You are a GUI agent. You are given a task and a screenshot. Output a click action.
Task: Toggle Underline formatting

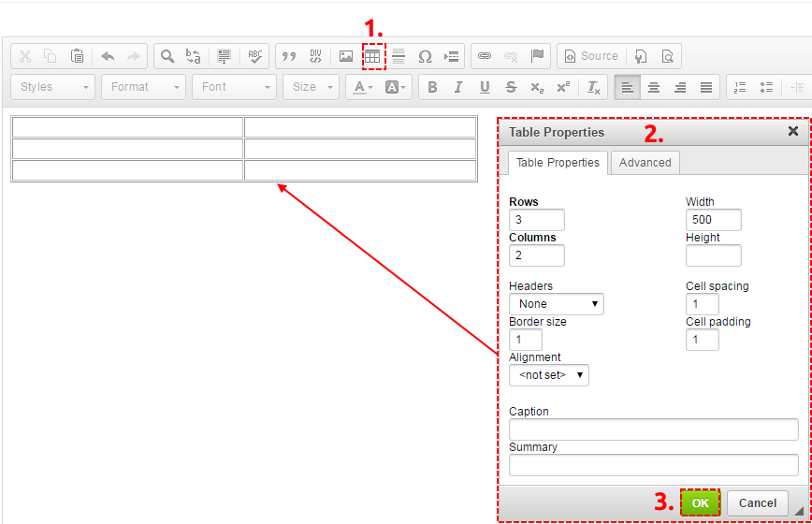click(x=485, y=87)
